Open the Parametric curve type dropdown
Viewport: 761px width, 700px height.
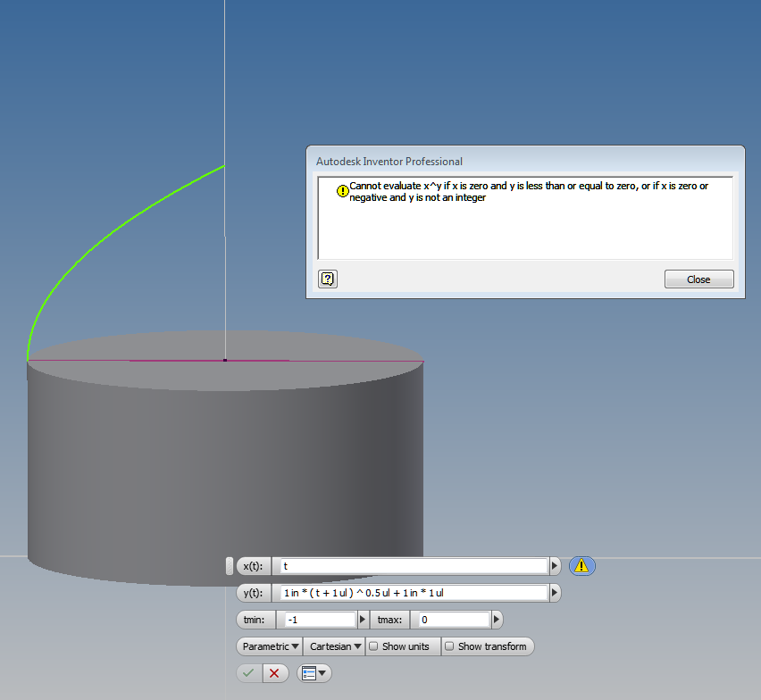(x=270, y=646)
